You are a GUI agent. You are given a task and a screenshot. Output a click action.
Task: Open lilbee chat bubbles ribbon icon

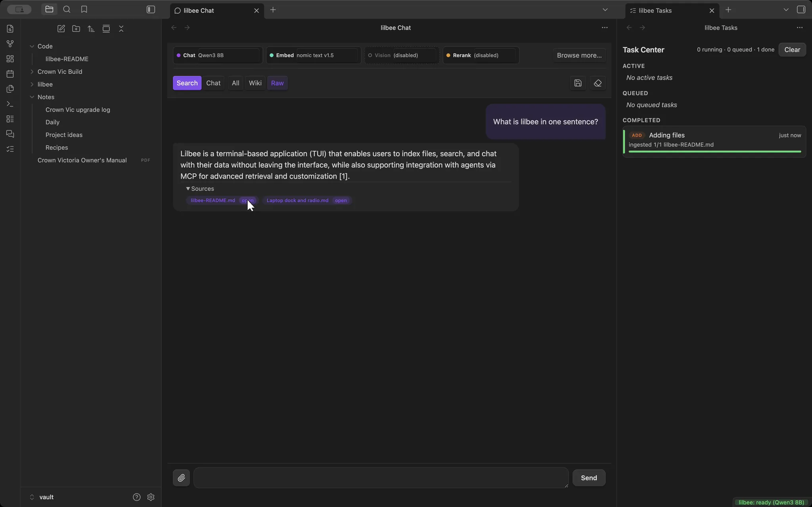click(x=10, y=134)
